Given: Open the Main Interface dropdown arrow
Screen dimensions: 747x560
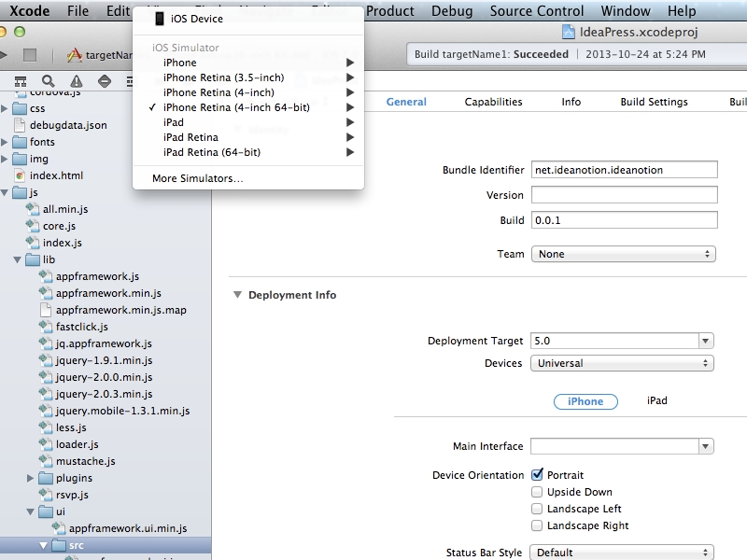Looking at the screenshot, I should click(706, 446).
